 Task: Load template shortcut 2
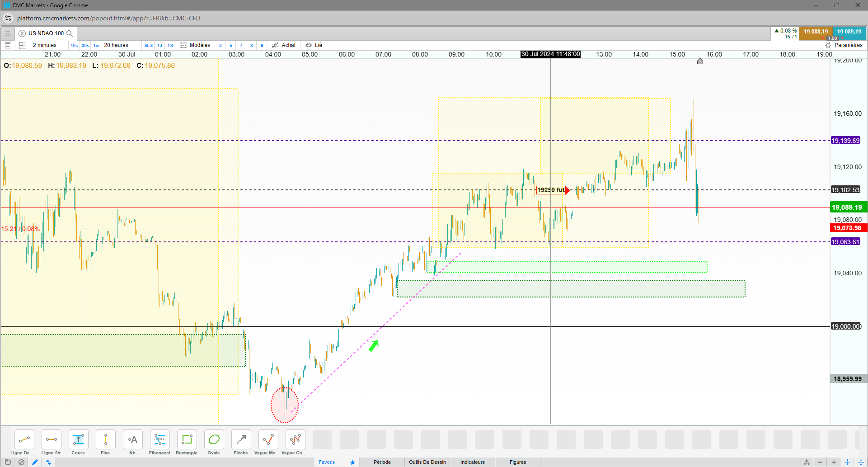tap(221, 45)
